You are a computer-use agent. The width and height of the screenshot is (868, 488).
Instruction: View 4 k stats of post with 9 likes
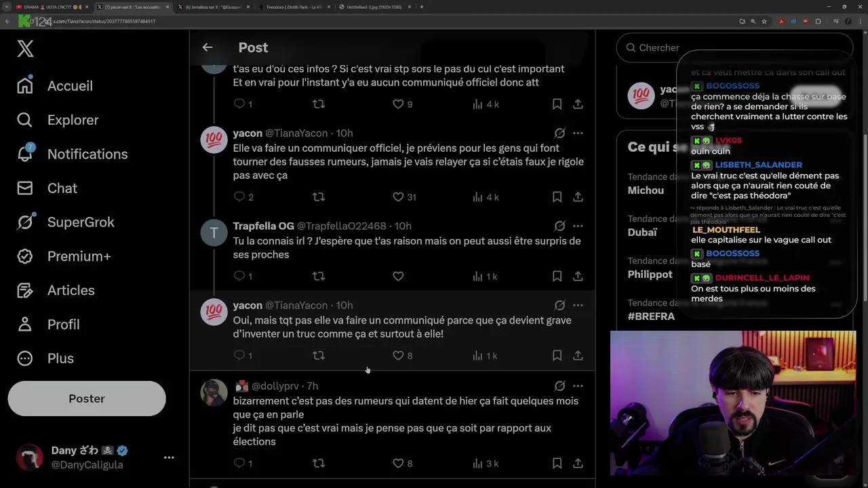click(x=486, y=104)
